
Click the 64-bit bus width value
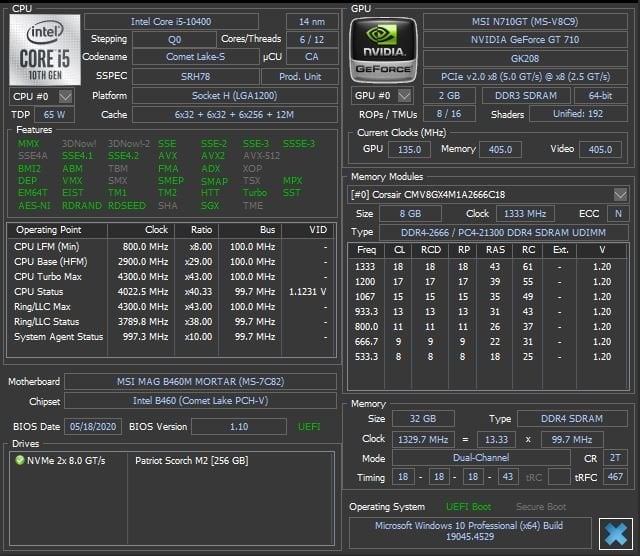(600, 96)
